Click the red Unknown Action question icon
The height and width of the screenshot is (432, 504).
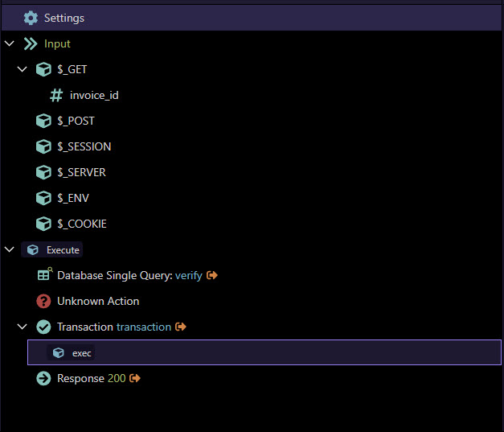tap(43, 301)
